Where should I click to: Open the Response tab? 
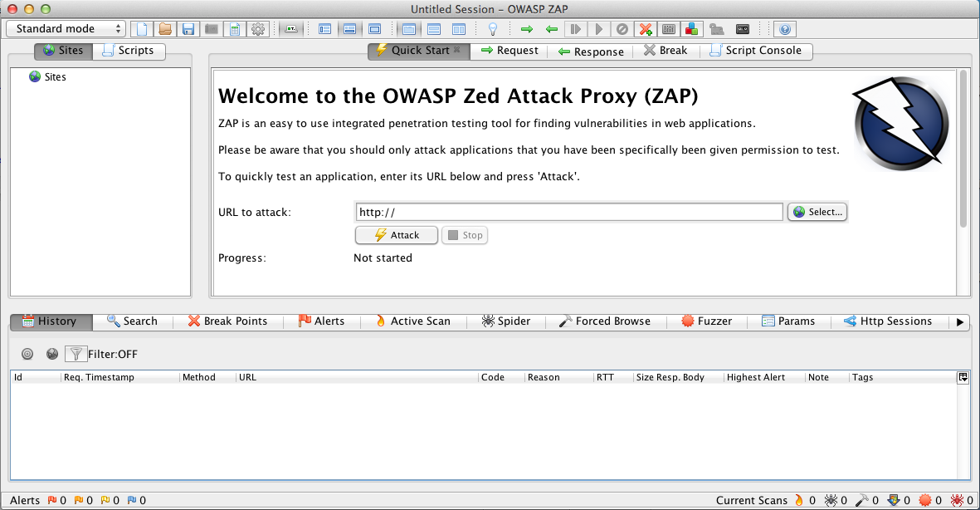591,51
